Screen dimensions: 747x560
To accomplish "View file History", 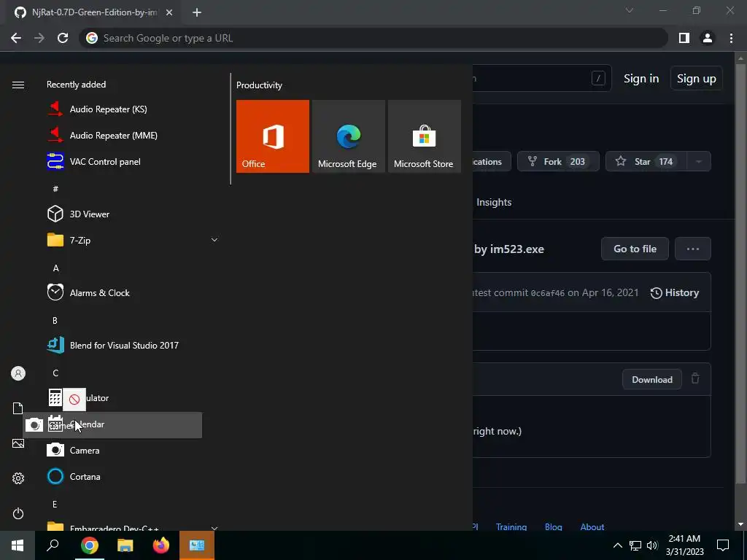I will [675, 293].
